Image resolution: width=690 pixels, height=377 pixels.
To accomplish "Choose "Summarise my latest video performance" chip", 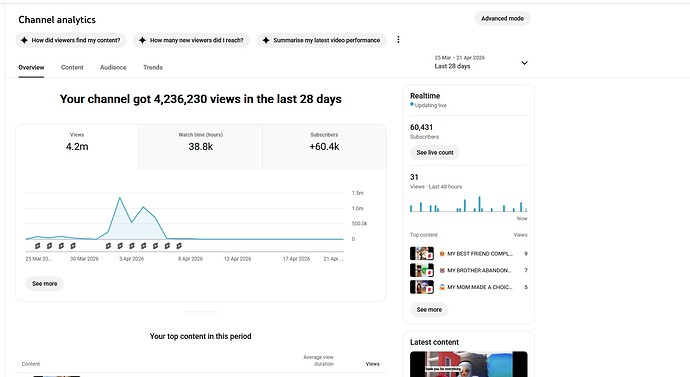I will pyautogui.click(x=322, y=40).
